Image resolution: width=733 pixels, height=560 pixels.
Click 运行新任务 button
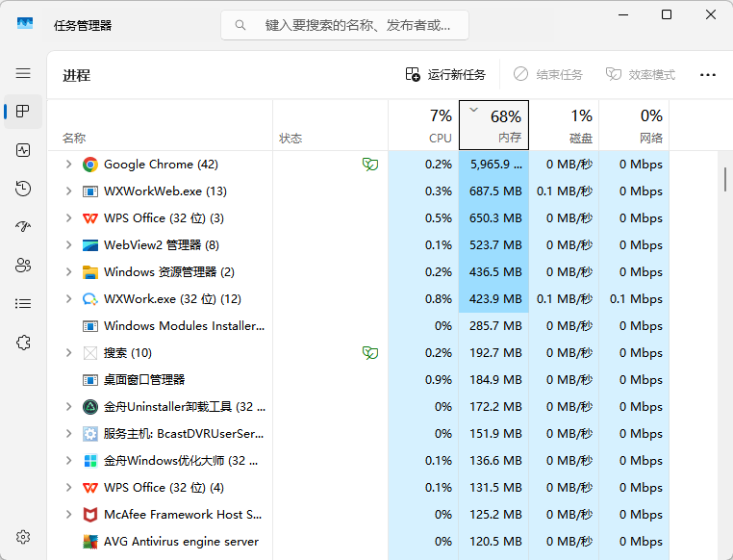(445, 74)
